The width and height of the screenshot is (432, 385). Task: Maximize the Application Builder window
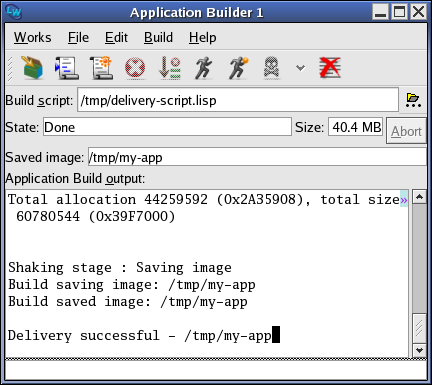400,12
